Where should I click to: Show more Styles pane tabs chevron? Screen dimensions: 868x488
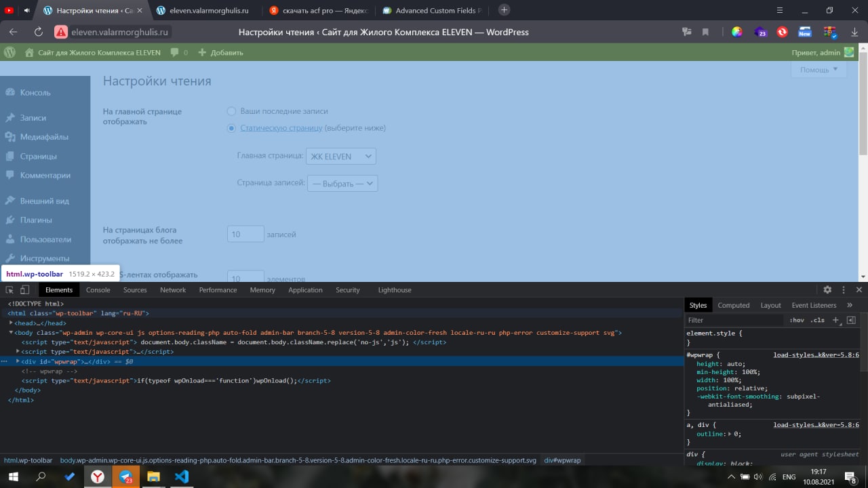(850, 305)
